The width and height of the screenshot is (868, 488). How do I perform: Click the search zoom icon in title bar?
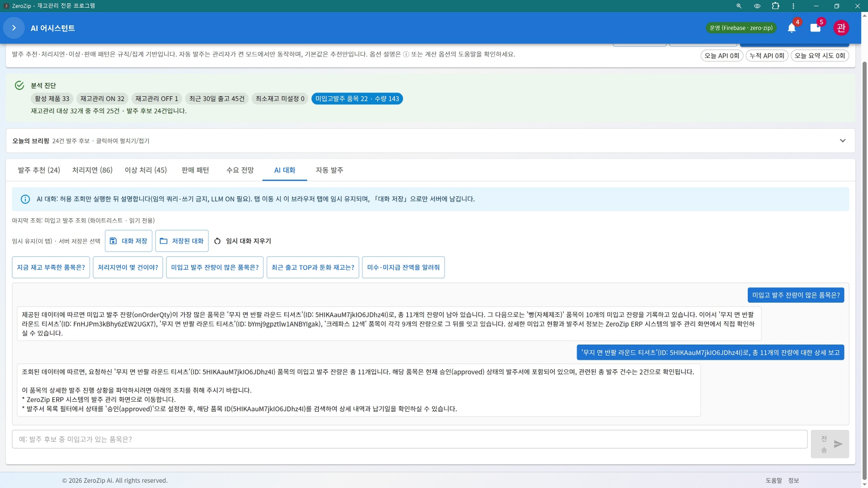[739, 6]
